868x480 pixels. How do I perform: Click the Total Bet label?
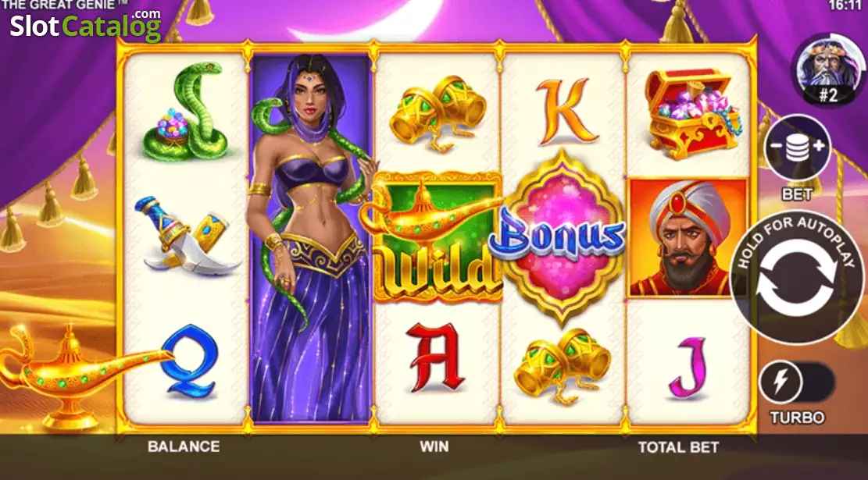(678, 446)
